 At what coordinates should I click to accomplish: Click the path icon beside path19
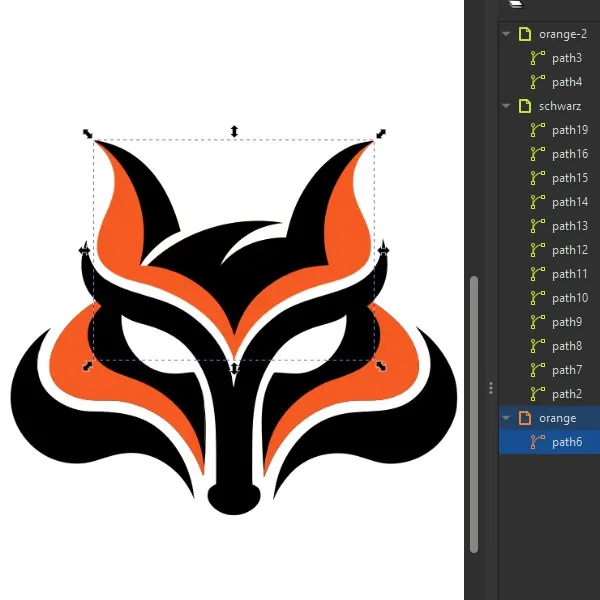pyautogui.click(x=538, y=130)
